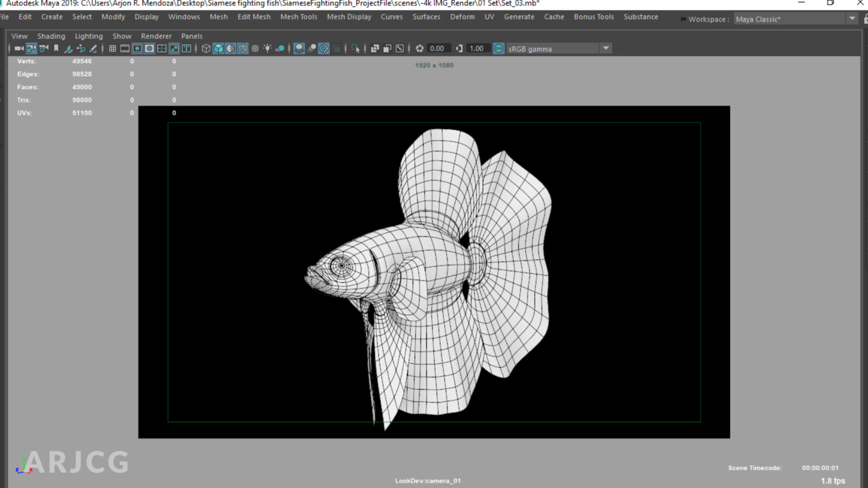
Task: Toggle Use All Lights icon
Action: pyautogui.click(x=267, y=48)
